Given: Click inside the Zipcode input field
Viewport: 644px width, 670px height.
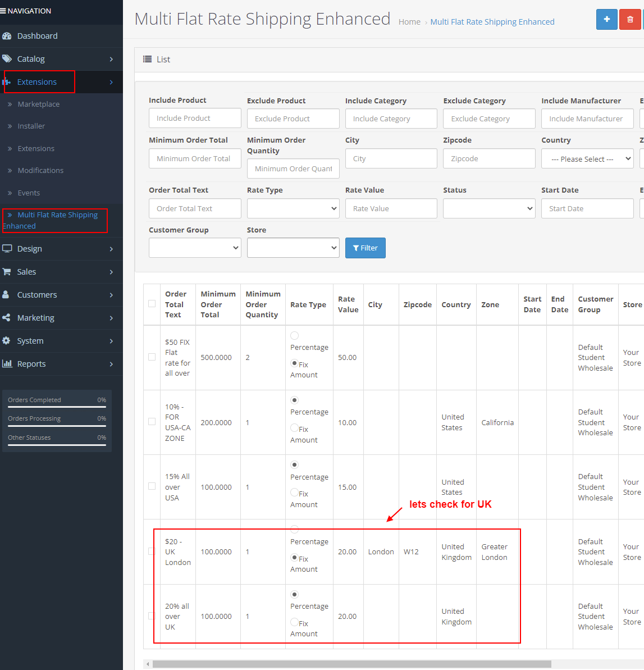Looking at the screenshot, I should coord(488,158).
